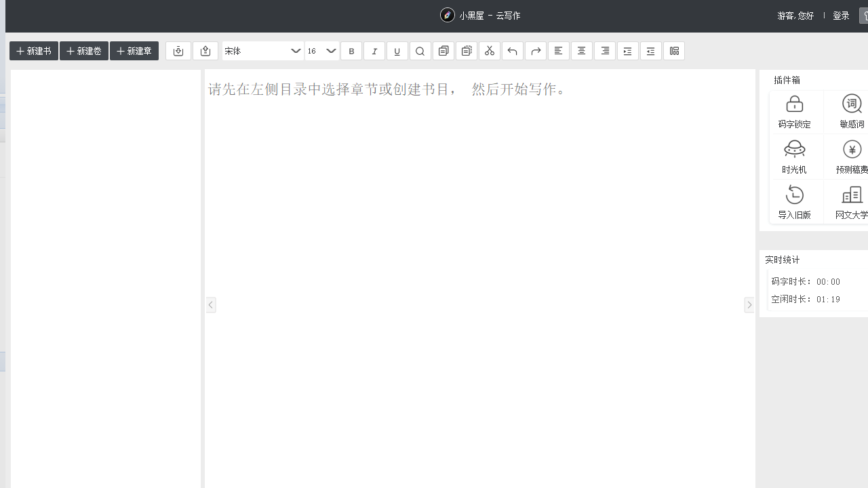
Task: Click the export (upload tray) toolbar icon
Action: [205, 51]
